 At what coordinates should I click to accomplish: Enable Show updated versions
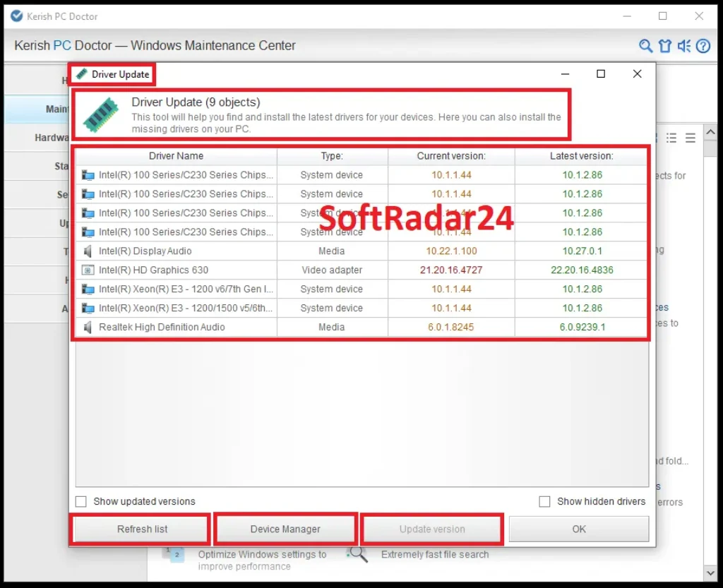(x=80, y=501)
